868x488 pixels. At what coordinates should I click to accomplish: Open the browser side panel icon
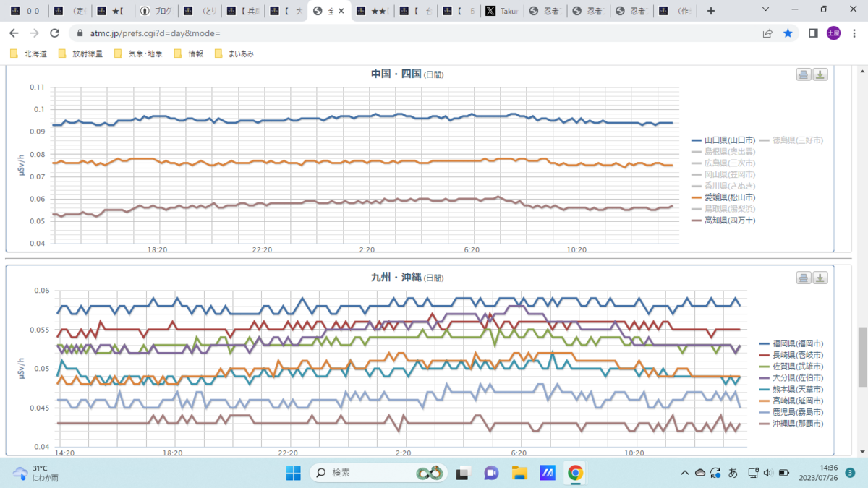813,33
